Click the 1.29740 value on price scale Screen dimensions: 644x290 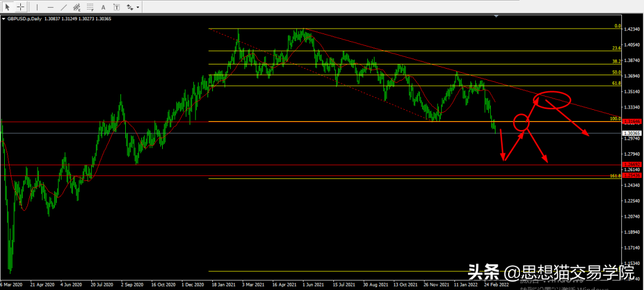tap(633, 138)
